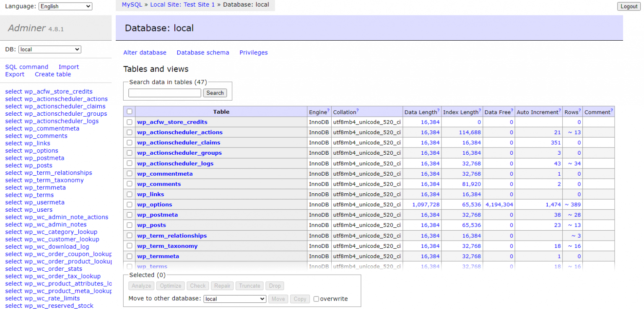
Task: Click the '1,097,728' data length value
Action: 426,205
